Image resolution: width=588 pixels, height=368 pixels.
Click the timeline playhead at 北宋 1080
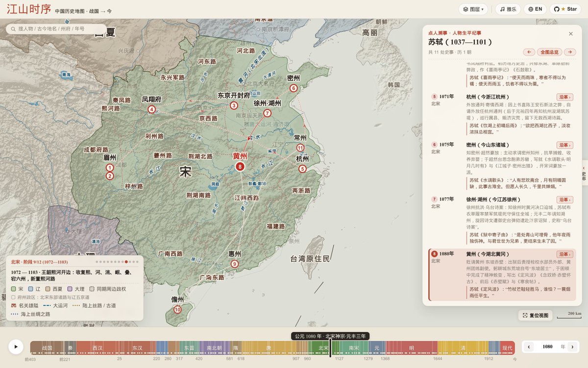click(x=330, y=348)
